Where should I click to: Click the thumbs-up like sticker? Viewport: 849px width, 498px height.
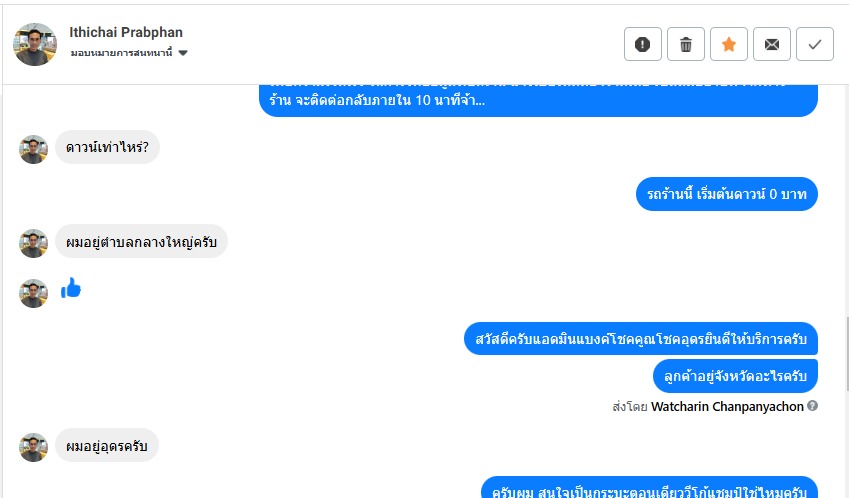point(71,289)
